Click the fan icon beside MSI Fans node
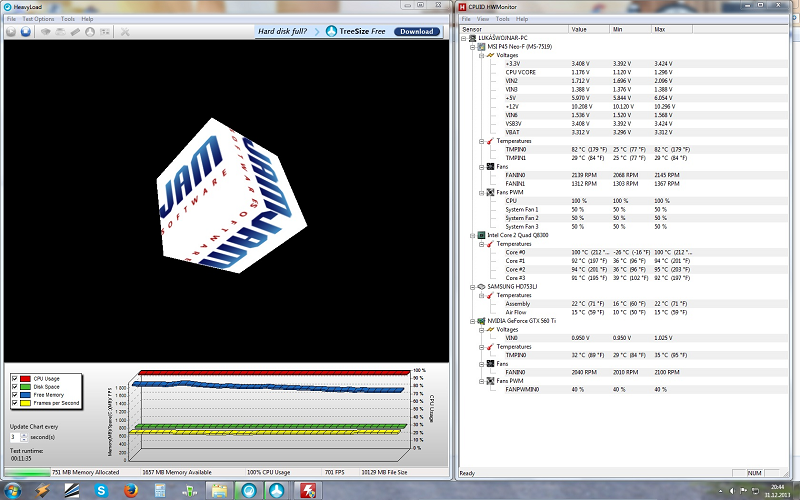The image size is (800, 500). (x=490, y=166)
